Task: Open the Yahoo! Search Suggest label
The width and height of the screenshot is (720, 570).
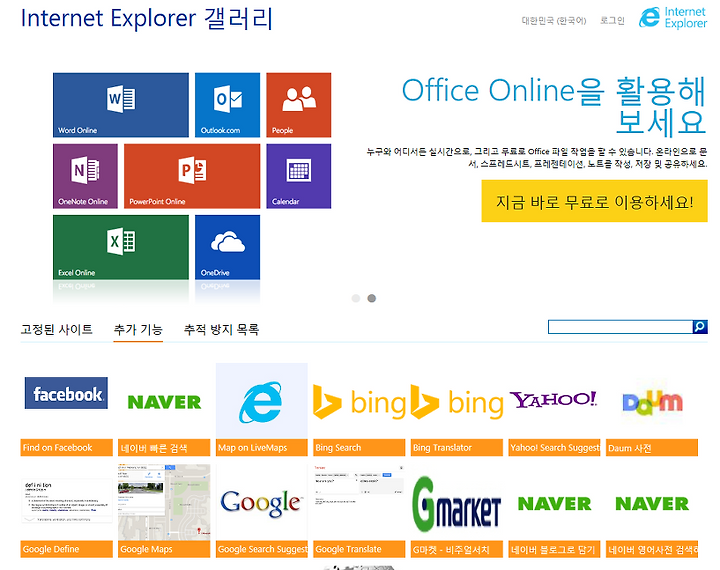Action: click(x=554, y=447)
